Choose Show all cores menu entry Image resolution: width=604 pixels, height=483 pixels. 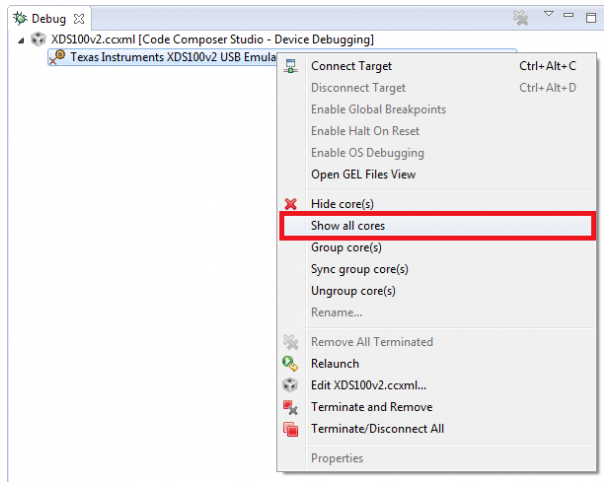pos(438,226)
